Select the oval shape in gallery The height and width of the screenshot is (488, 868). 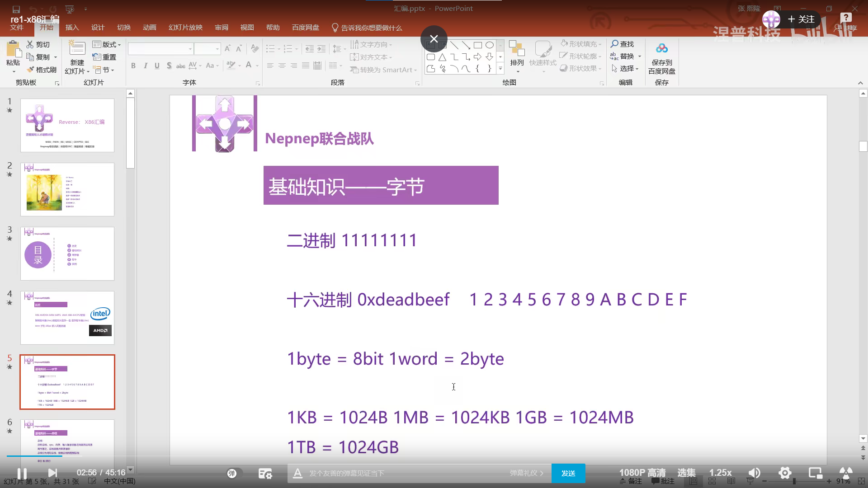(490, 45)
